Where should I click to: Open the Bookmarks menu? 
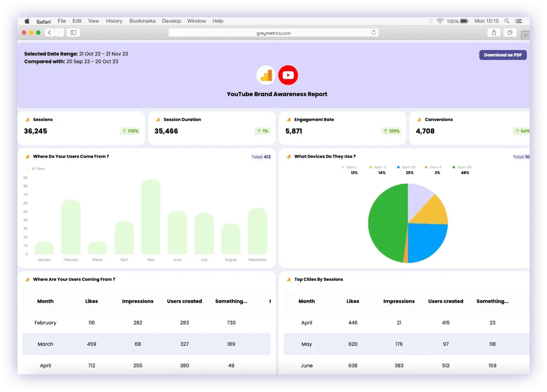142,21
